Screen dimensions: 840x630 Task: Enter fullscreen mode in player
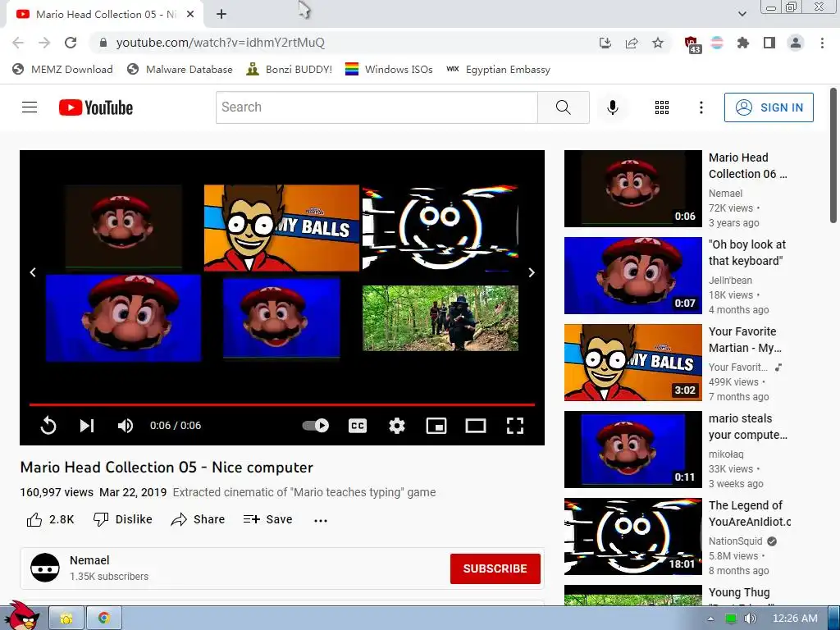click(x=515, y=426)
